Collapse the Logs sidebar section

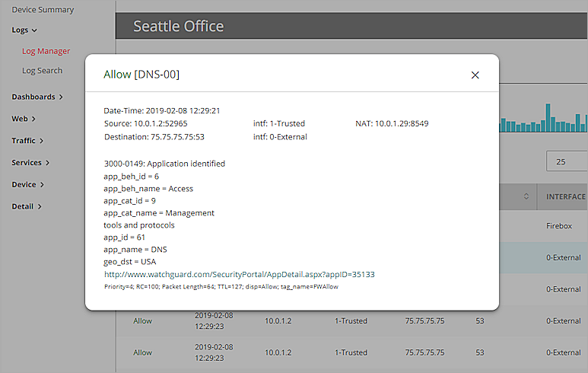pyautogui.click(x=24, y=30)
